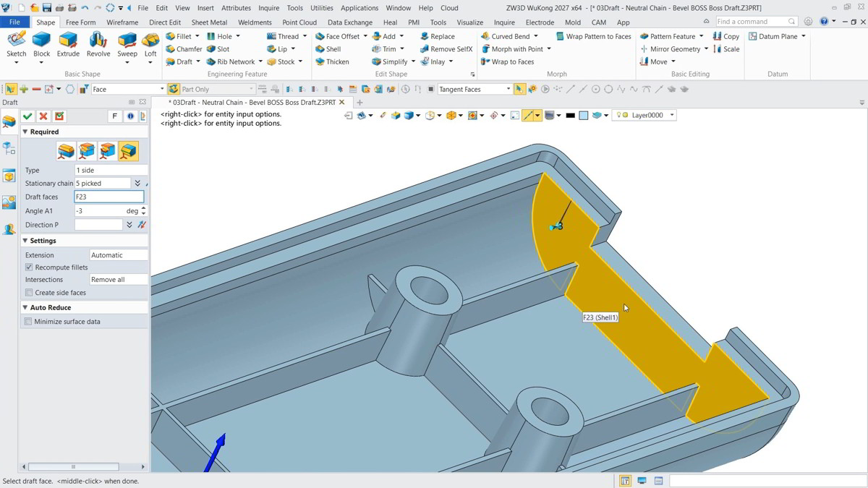Collapse the Auto Reduce section
868x488 pixels.
[25, 307]
